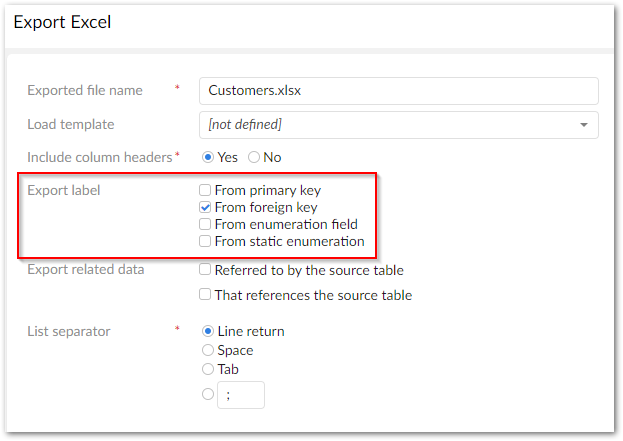Click the List separator label

[x=70, y=331]
